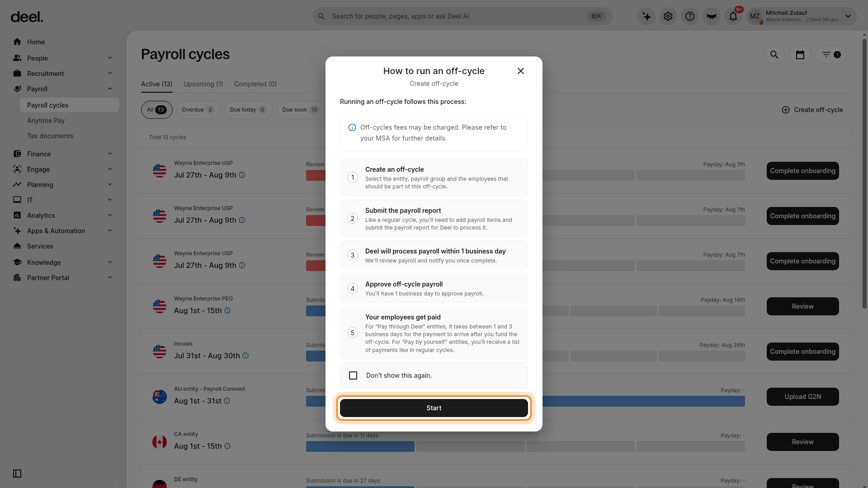Click the page vertical scrollbar

point(864,174)
